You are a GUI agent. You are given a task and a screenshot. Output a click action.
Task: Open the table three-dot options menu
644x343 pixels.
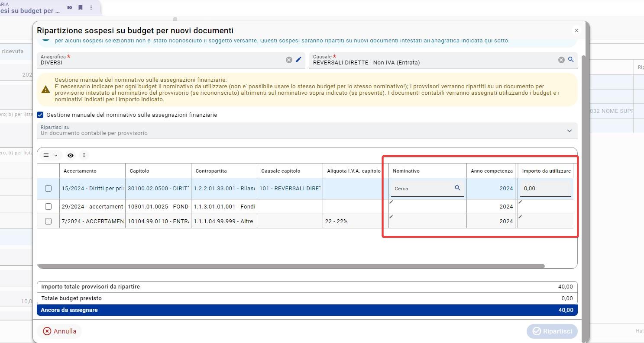click(x=84, y=155)
